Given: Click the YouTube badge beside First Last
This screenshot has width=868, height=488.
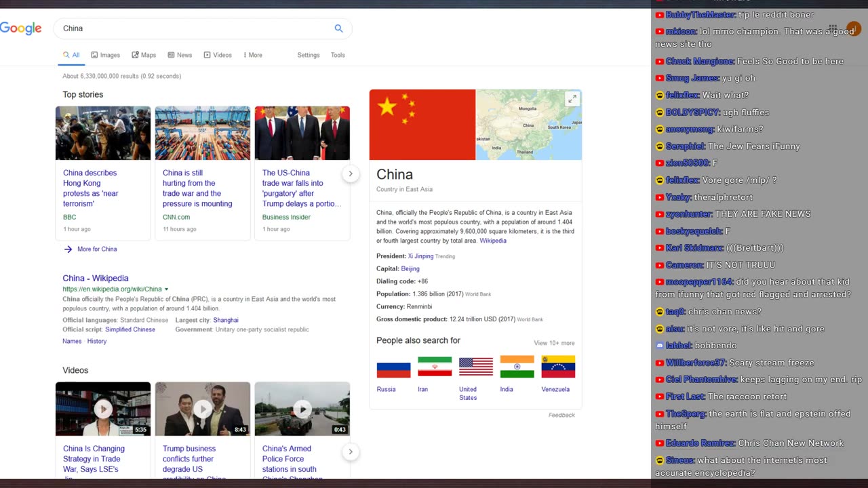Looking at the screenshot, I should (660, 396).
